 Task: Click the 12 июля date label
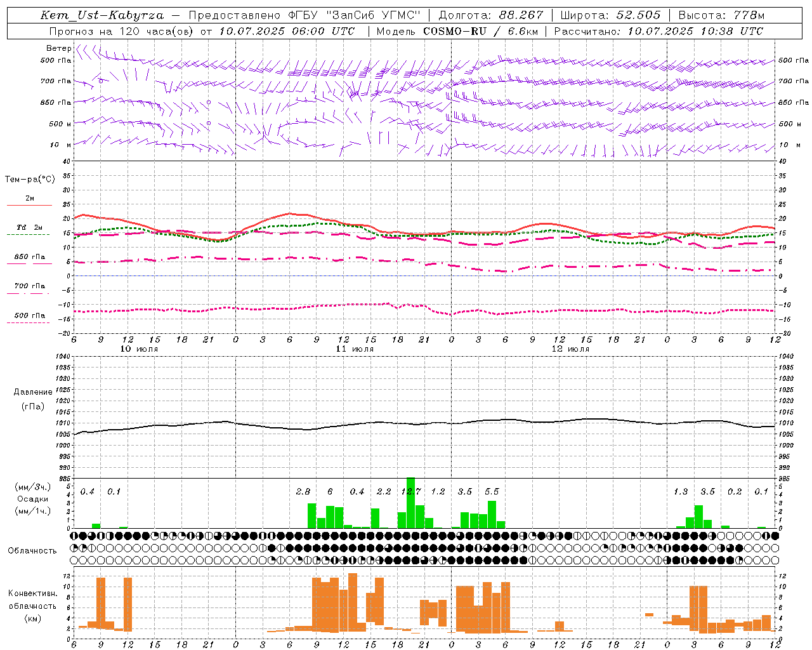(570, 349)
